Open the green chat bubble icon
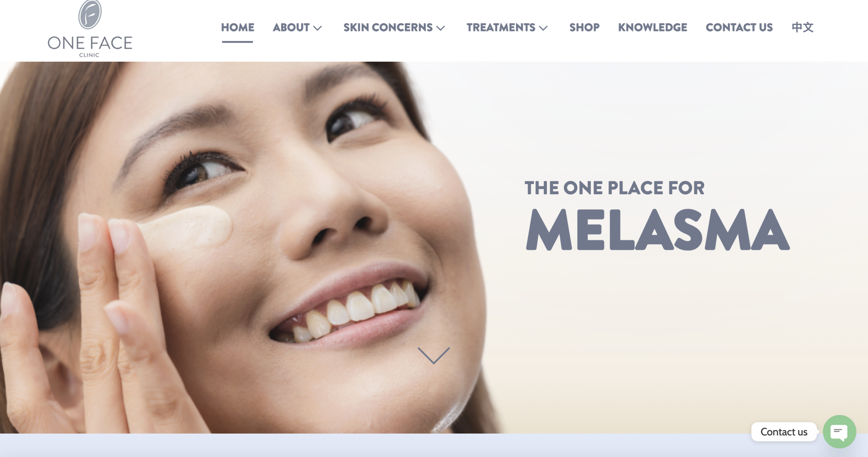Screen dimensions: 868x457 pos(839,432)
